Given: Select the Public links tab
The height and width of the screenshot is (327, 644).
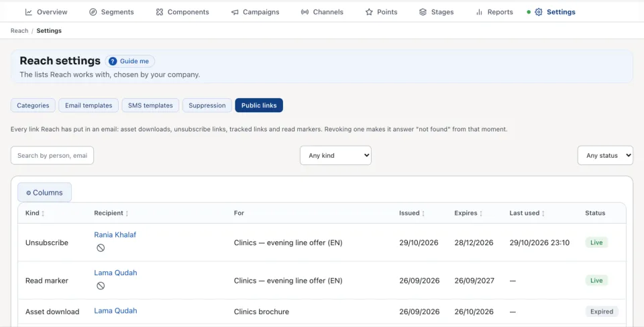Looking at the screenshot, I should pos(259,105).
